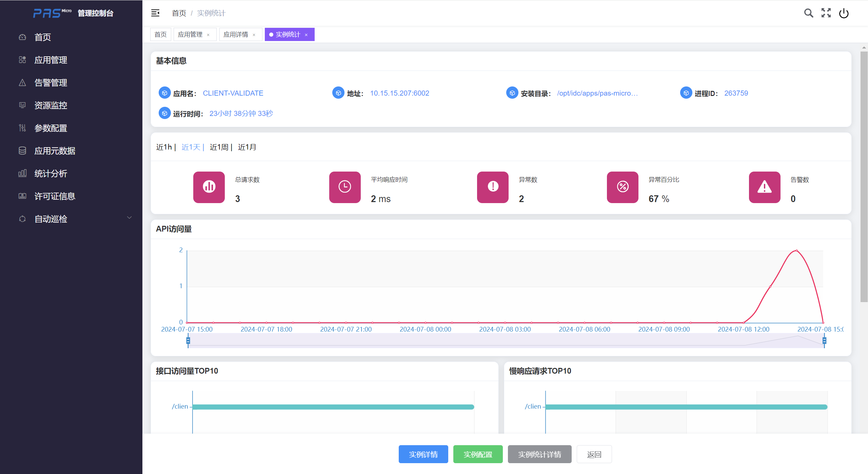The image size is (868, 474).
Task: Collapse sidebar with hamburger icon
Action: pyautogui.click(x=155, y=13)
